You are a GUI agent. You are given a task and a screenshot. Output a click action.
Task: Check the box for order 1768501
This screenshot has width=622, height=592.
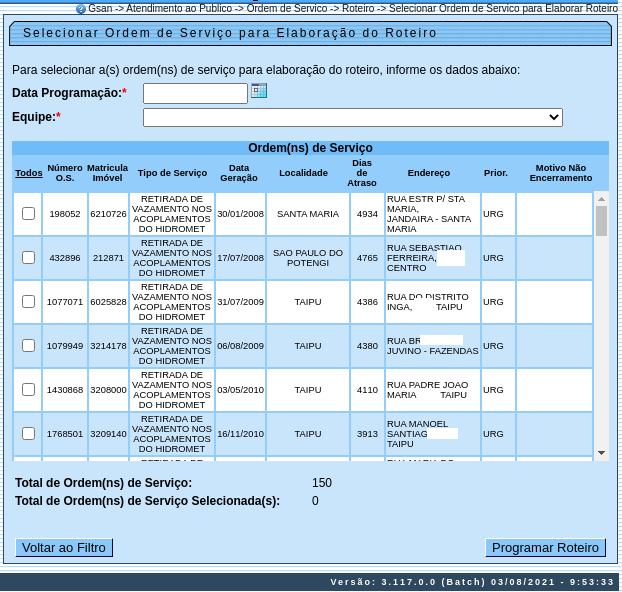pyautogui.click(x=28, y=434)
